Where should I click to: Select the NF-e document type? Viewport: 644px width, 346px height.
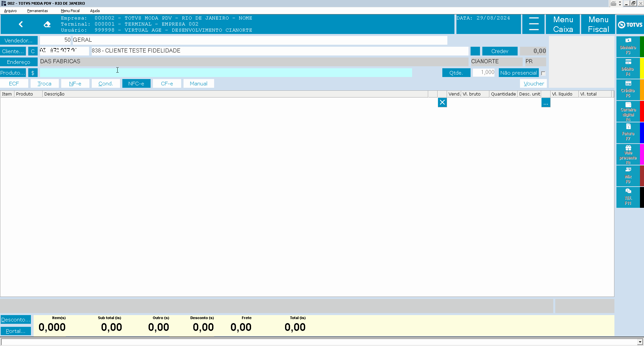click(75, 83)
